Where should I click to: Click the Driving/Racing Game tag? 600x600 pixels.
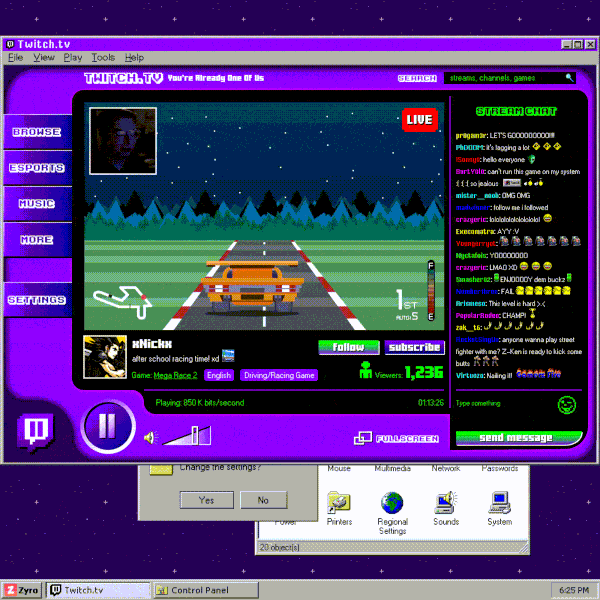click(x=279, y=375)
